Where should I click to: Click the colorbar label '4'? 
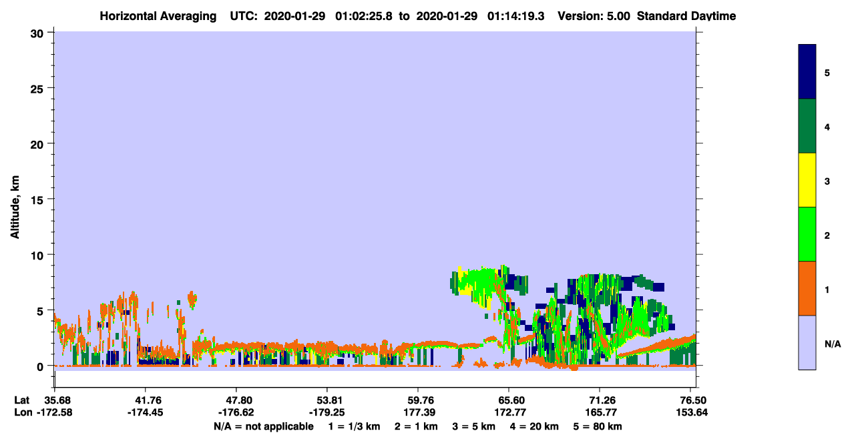[x=827, y=126]
